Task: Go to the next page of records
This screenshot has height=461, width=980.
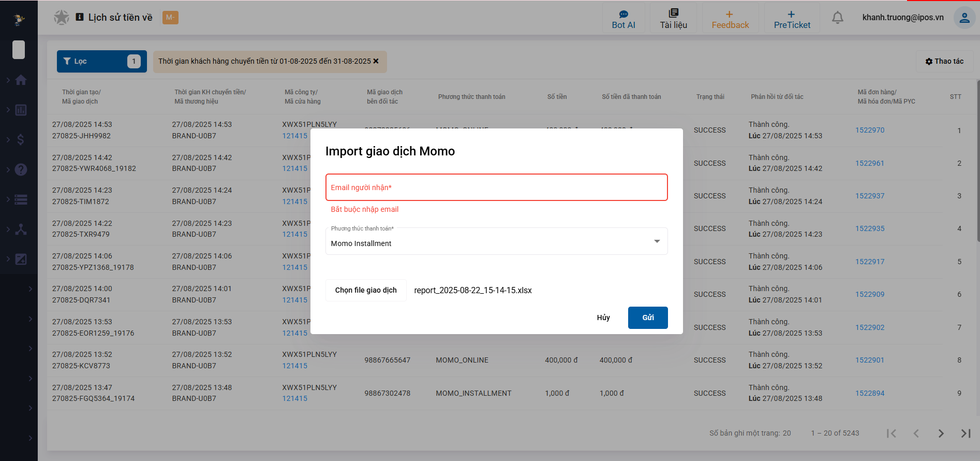Action: tap(941, 433)
